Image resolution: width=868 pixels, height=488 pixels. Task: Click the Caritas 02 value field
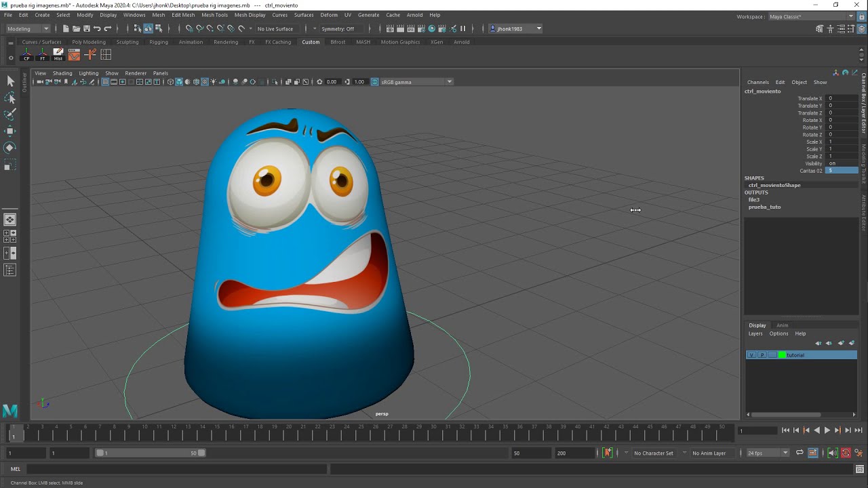(x=842, y=171)
